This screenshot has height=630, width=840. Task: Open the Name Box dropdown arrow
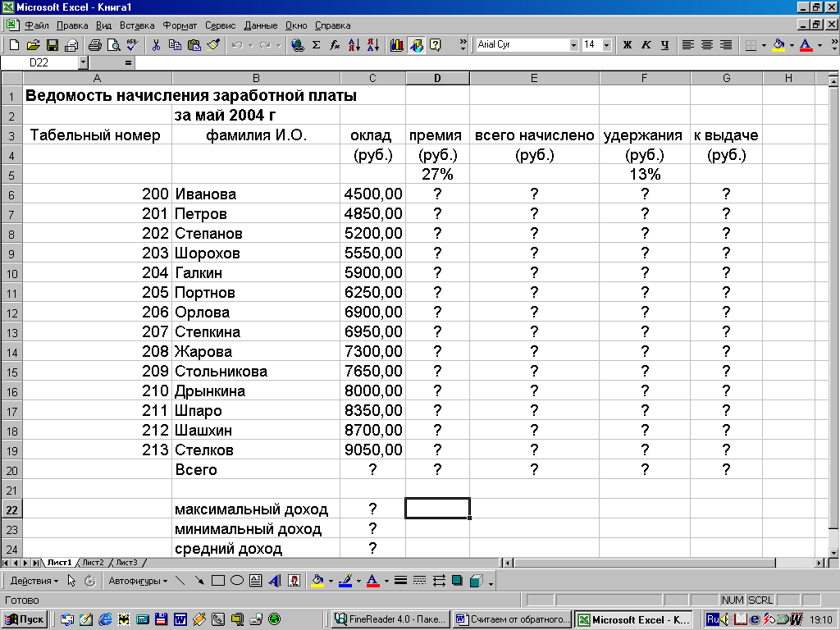pos(83,62)
